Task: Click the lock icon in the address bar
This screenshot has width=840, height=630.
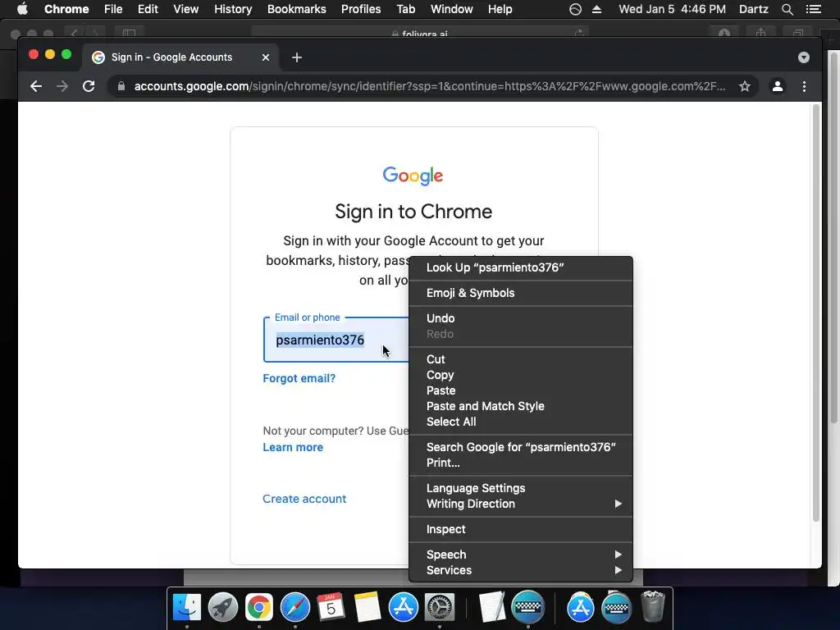Action: [121, 86]
